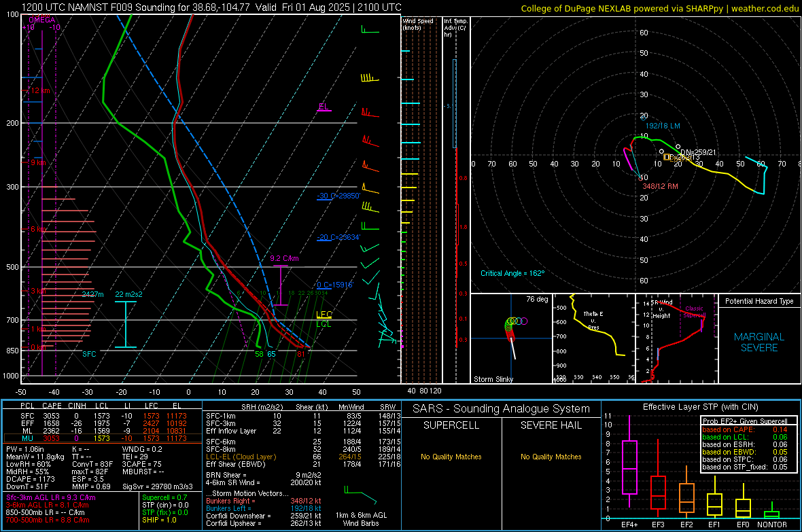
Task: Click the 'LCL-EL (Cloud Layer)' row
Action: click(303, 457)
